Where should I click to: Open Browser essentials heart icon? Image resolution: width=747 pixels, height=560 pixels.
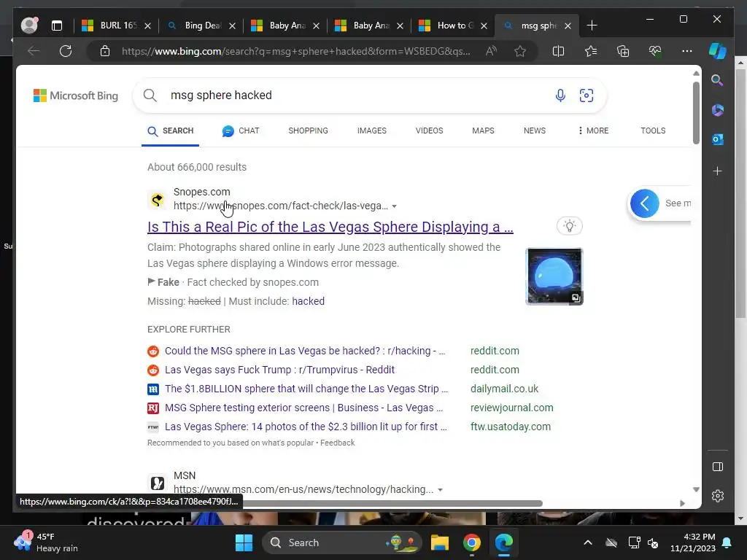tap(655, 51)
